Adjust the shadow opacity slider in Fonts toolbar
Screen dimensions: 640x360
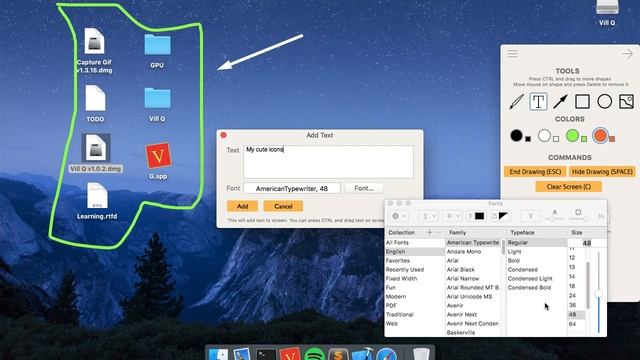[554, 219]
